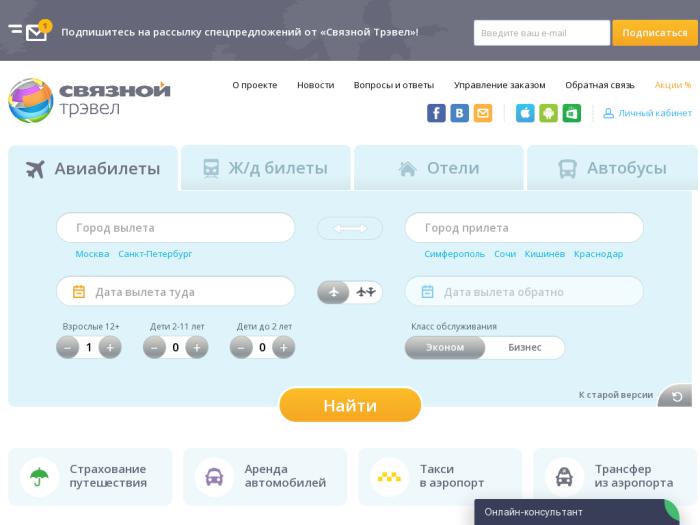This screenshot has height=525, width=700.
Task: Click the orange email envelope icon
Action: [483, 113]
